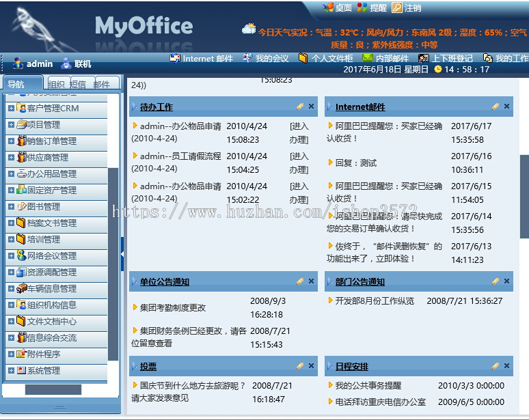Expand the 供应商管理 tree node
The width and height of the screenshot is (529, 420).
(11, 158)
